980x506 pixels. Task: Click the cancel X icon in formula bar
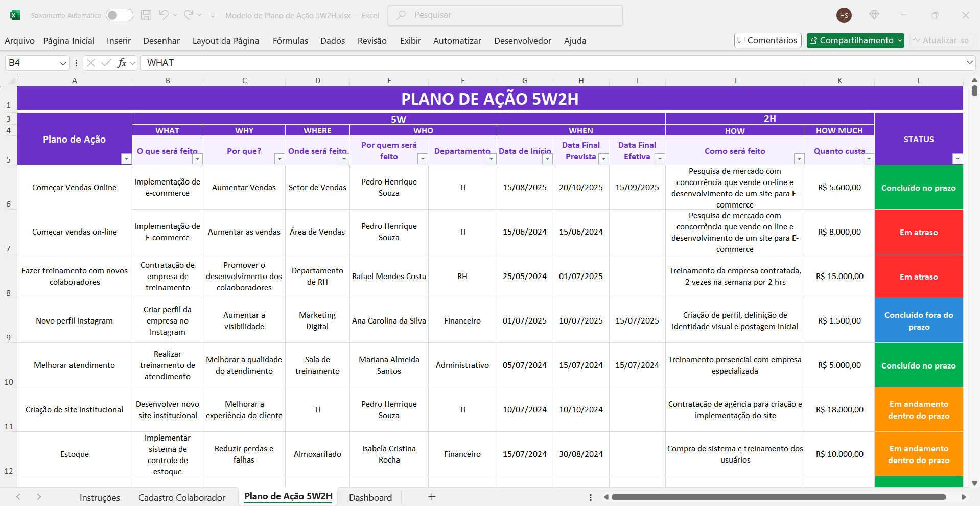[91, 63]
